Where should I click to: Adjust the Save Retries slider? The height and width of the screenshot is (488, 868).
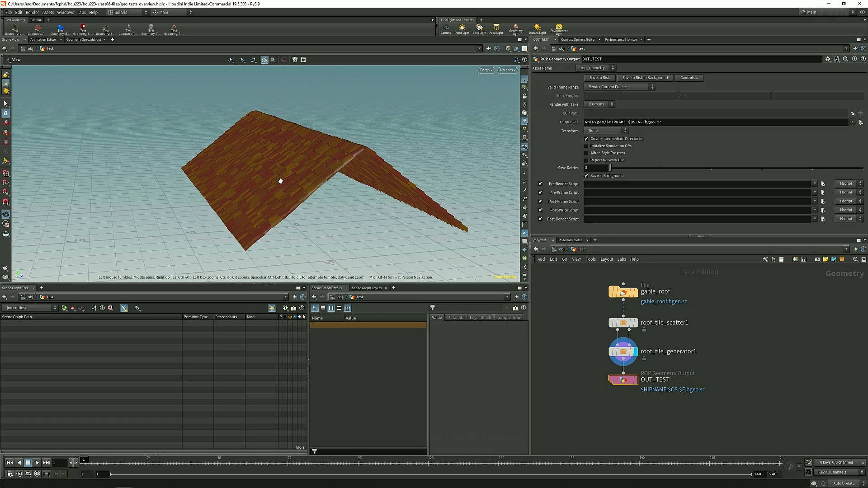click(610, 168)
